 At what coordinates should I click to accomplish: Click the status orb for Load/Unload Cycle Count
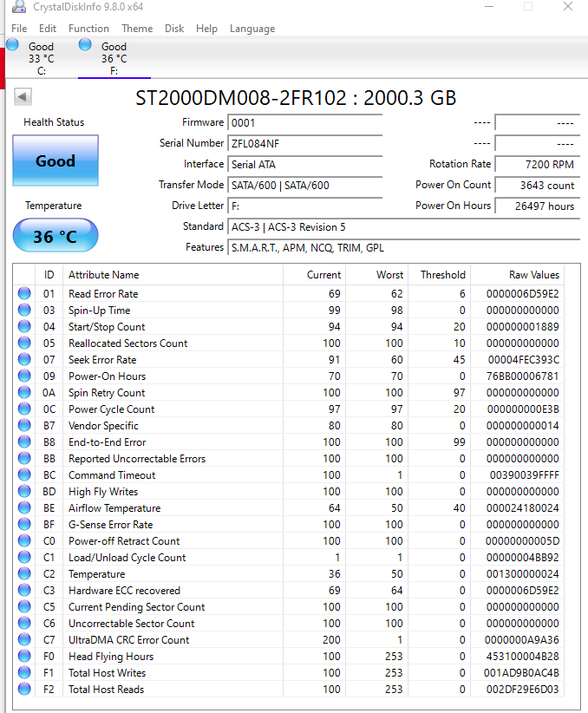24,557
